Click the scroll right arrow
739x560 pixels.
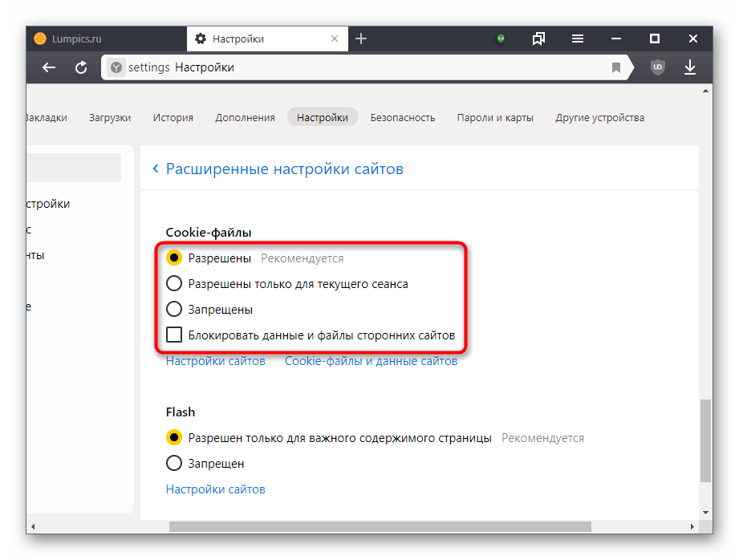(x=692, y=526)
